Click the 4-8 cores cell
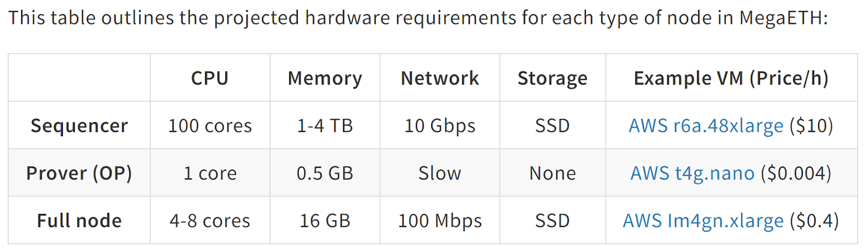 click(210, 221)
